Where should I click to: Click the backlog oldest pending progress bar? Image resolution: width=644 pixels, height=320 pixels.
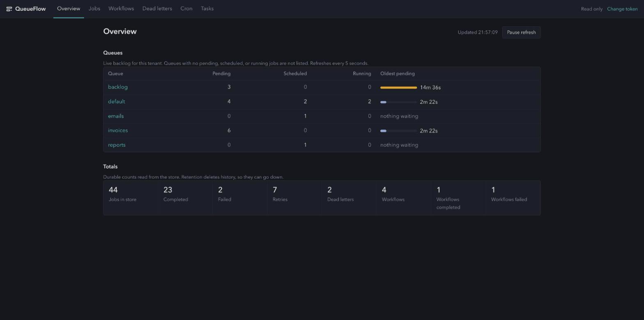point(398,88)
